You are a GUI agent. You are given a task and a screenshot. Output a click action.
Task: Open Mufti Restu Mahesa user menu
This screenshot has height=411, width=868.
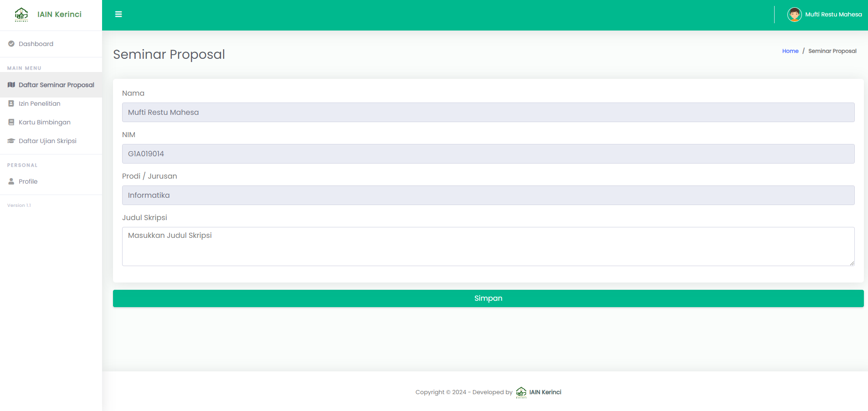(825, 15)
